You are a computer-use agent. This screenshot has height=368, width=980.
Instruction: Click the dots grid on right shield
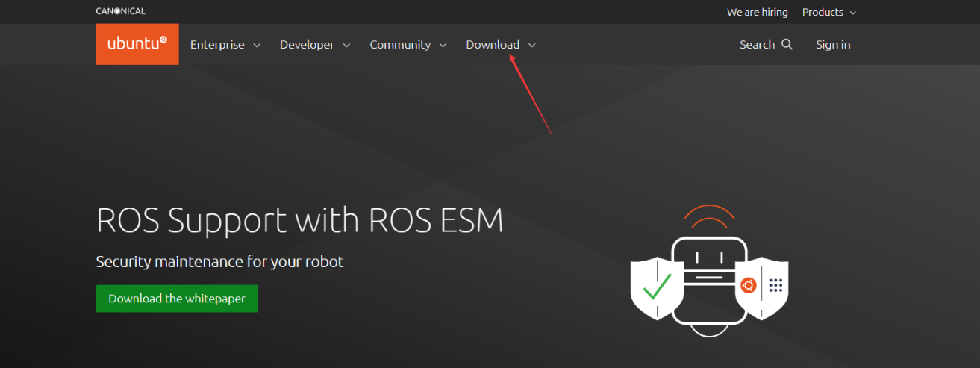[x=775, y=285]
